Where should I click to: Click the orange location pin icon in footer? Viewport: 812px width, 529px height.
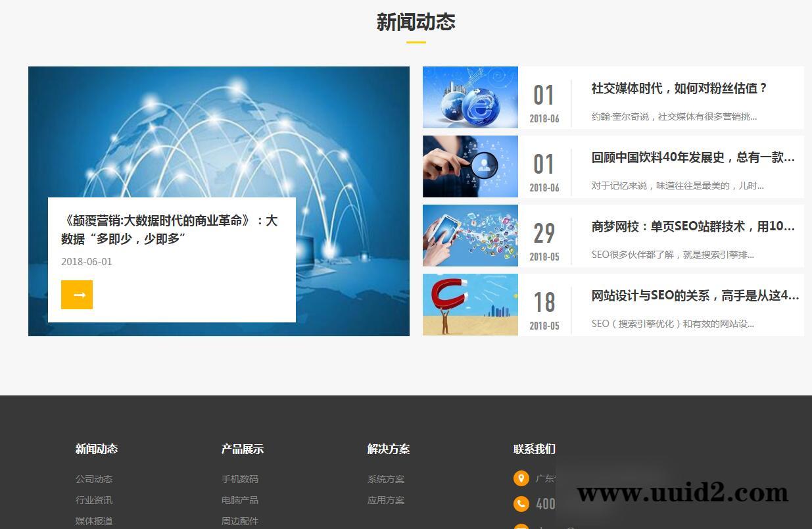click(x=521, y=478)
